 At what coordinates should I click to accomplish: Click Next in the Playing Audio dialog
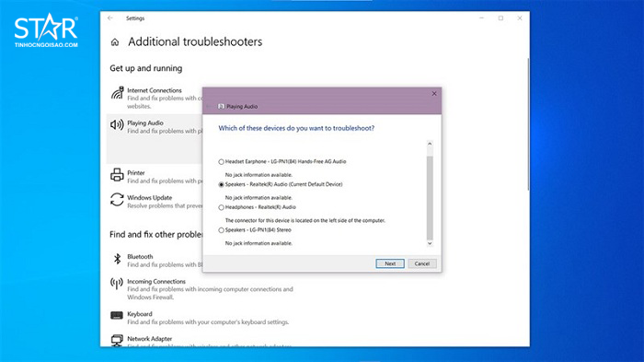pos(390,263)
